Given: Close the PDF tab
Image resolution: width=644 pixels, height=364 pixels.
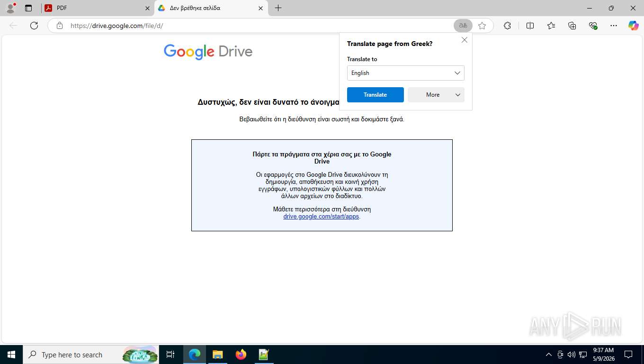Looking at the screenshot, I should (147, 8).
